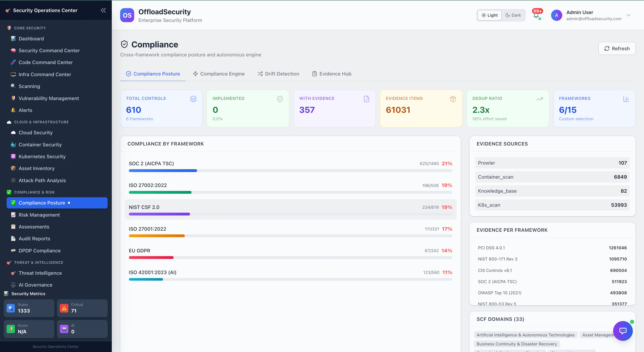Open the Evidence Hub tab
This screenshot has width=644, height=352.
[331, 74]
